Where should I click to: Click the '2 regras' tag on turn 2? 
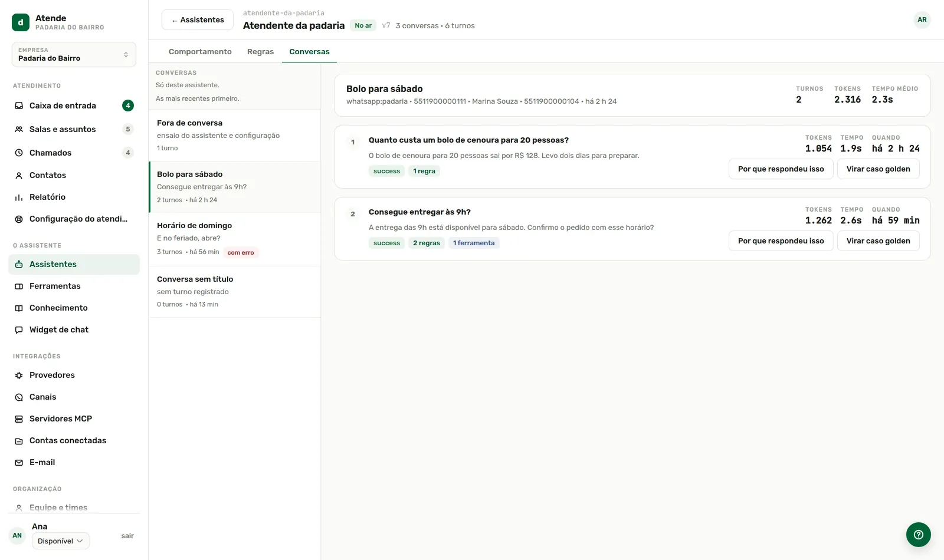427,243
